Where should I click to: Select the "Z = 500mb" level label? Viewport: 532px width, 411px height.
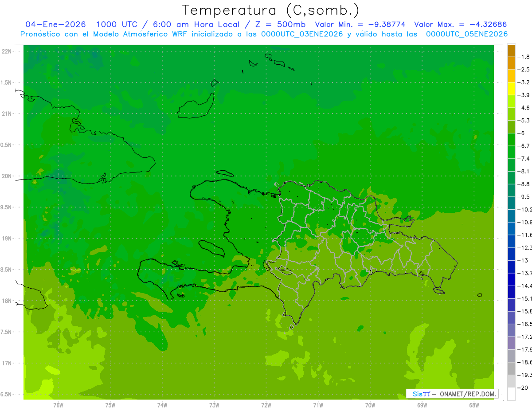click(x=280, y=24)
